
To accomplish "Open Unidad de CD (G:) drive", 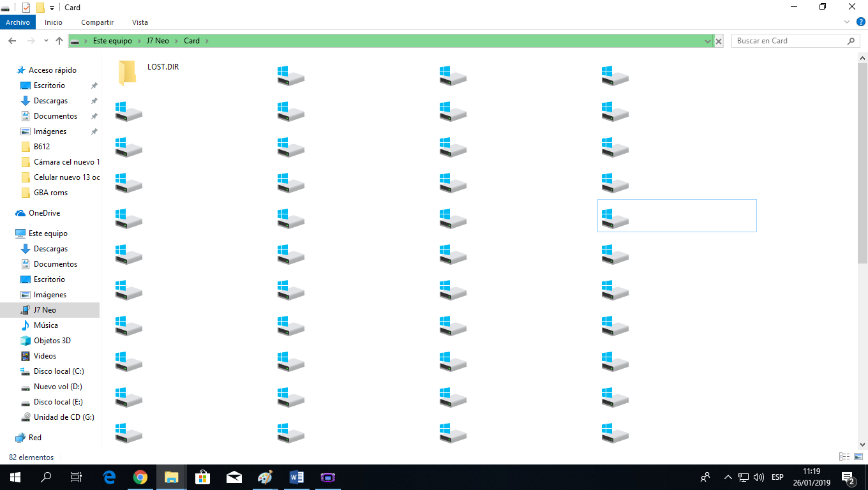I will [x=64, y=417].
